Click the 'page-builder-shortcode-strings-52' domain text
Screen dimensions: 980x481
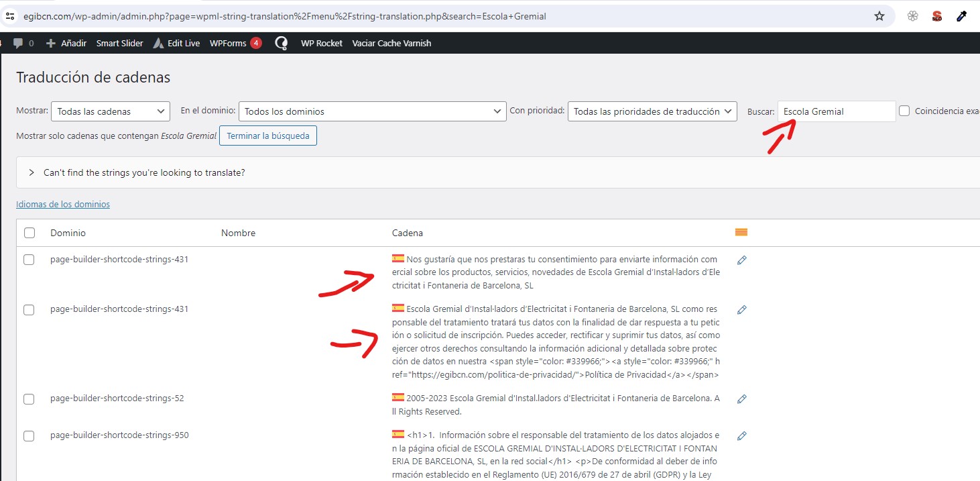pos(117,398)
